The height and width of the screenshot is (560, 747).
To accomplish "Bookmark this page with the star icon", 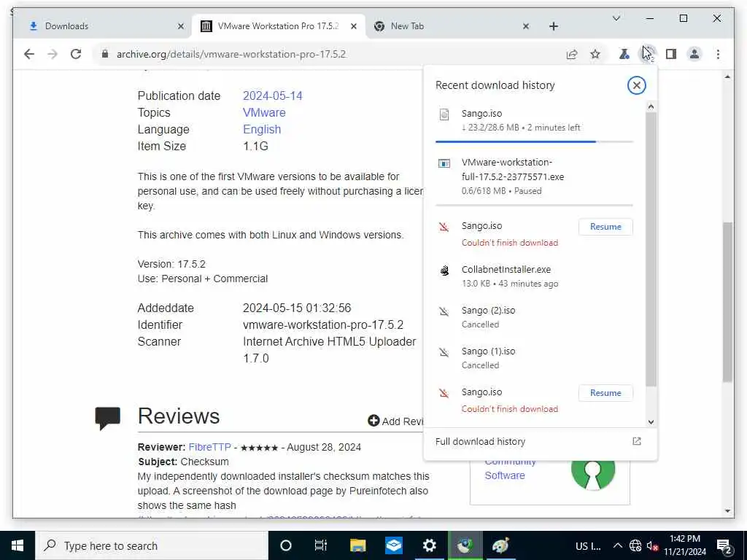I will [595, 54].
